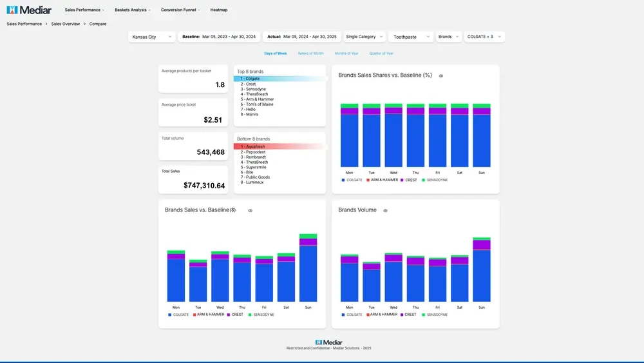The image size is (644, 363).
Task: Click Monday bar in Brands Sales Shares chart
Action: (349, 135)
